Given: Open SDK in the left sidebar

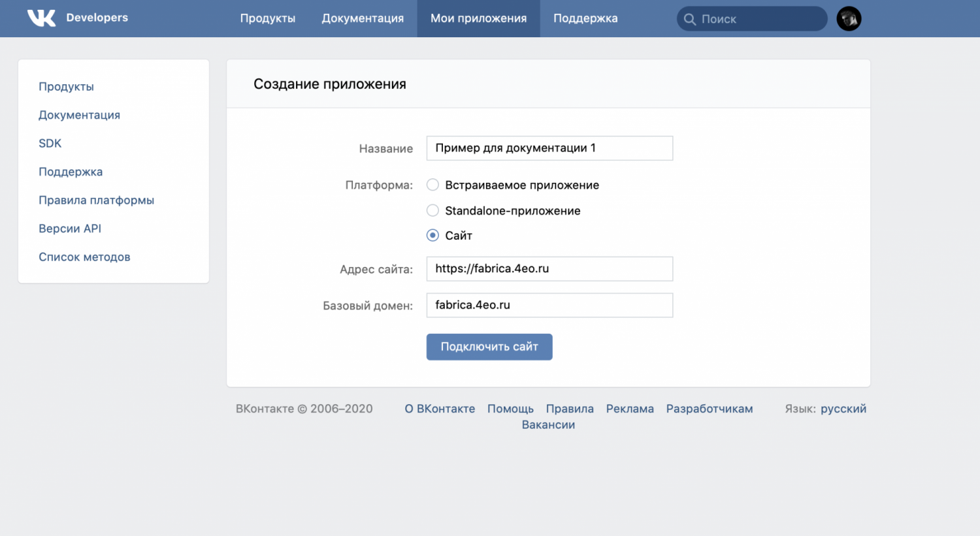Looking at the screenshot, I should click(50, 143).
